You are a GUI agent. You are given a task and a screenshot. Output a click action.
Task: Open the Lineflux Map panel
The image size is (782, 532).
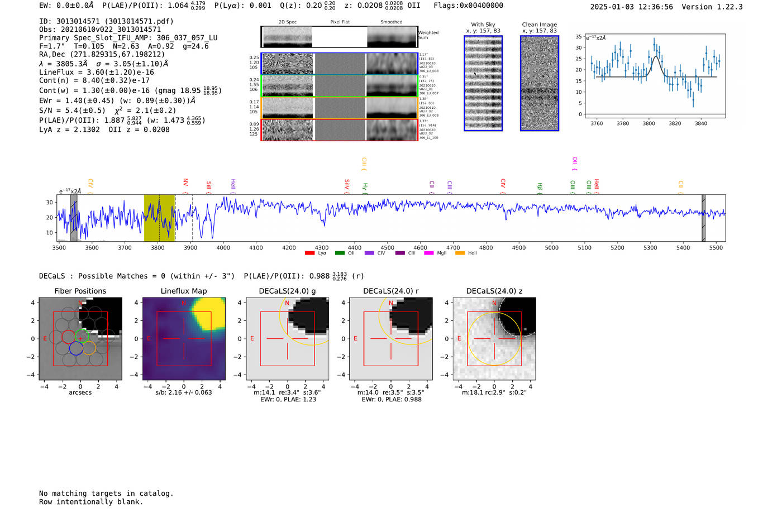184,338
